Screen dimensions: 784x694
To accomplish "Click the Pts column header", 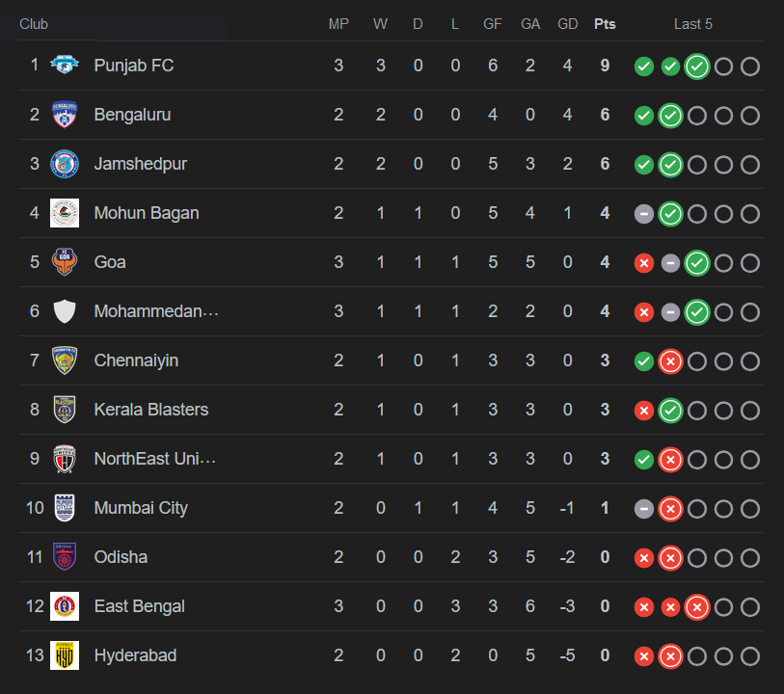I will click(x=605, y=24).
